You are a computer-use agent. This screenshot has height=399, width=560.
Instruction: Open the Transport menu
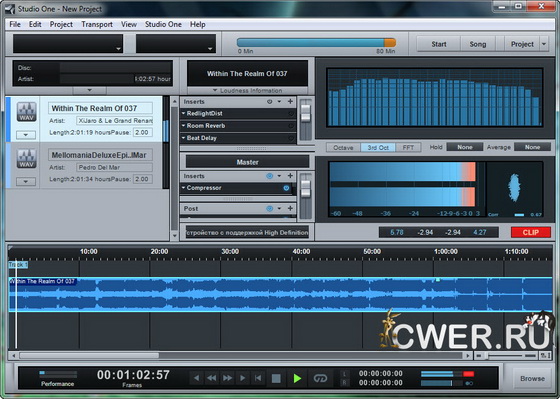[x=97, y=24]
